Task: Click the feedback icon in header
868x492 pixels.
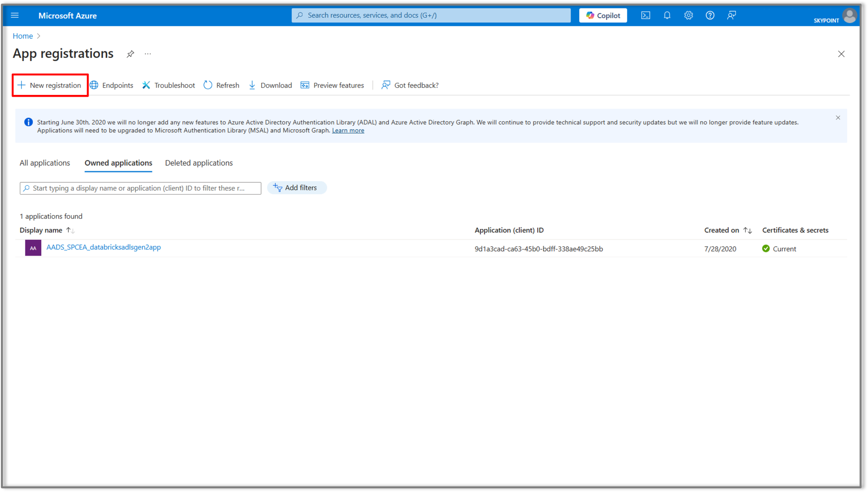Action: coord(731,15)
